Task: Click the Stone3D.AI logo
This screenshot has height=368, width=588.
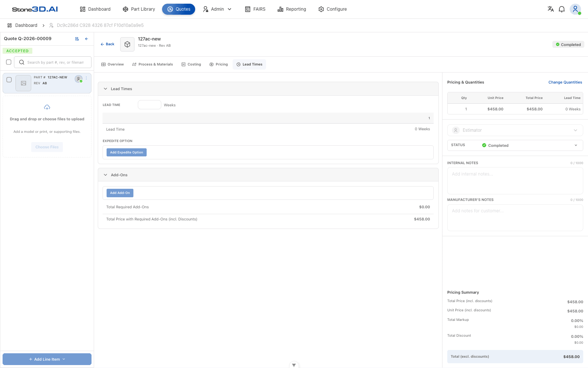Action: pos(35,9)
